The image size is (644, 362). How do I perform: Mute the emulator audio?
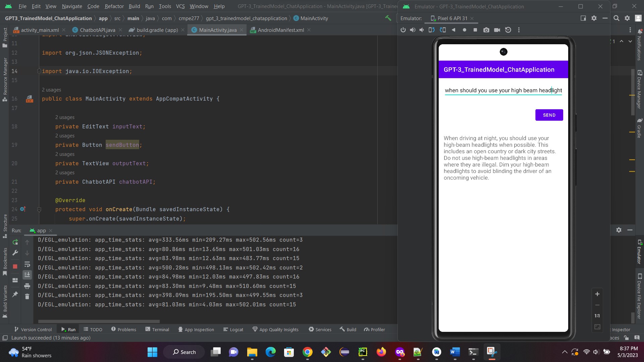coord(422,30)
